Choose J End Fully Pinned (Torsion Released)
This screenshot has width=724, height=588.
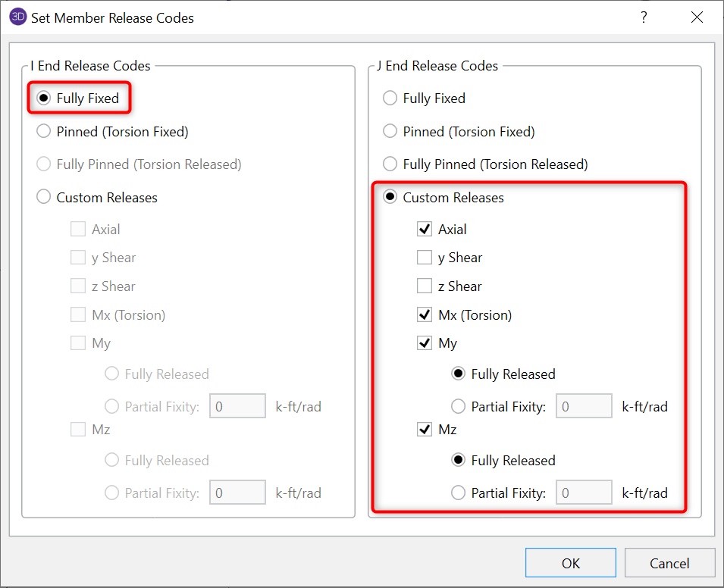390,164
